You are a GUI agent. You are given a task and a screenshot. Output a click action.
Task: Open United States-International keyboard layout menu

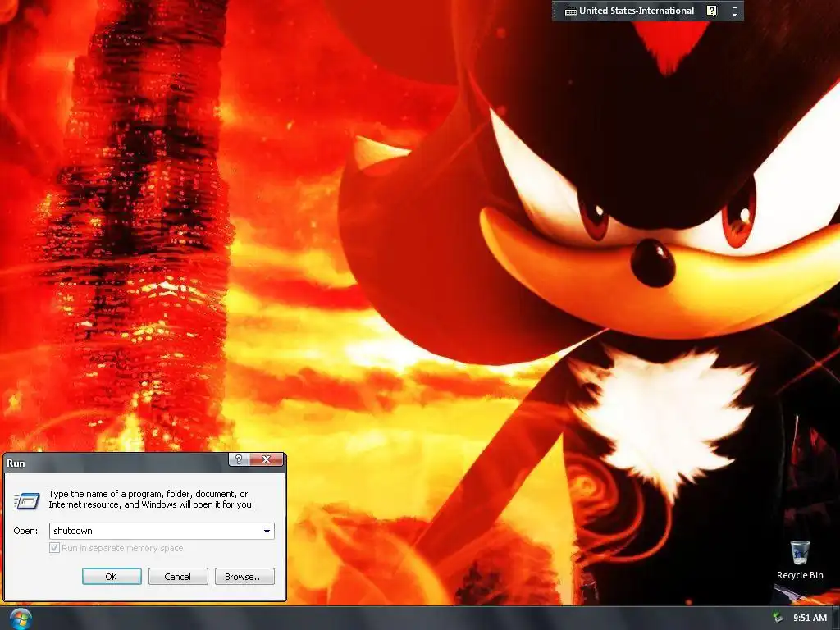[x=637, y=11]
